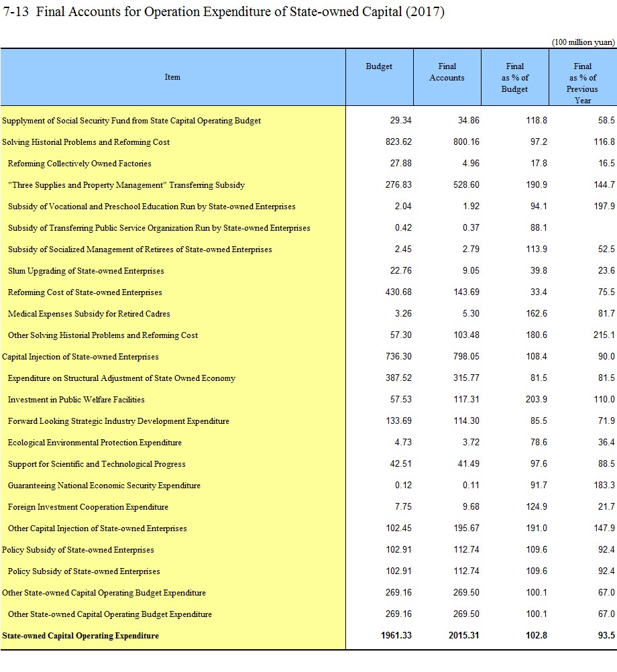Screen dimensions: 617x672
Task: Select total previous year percentage 93.5
Action: 606,635
